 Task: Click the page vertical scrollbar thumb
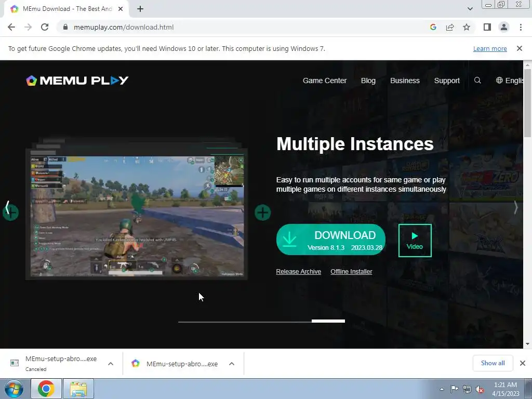(x=527, y=103)
